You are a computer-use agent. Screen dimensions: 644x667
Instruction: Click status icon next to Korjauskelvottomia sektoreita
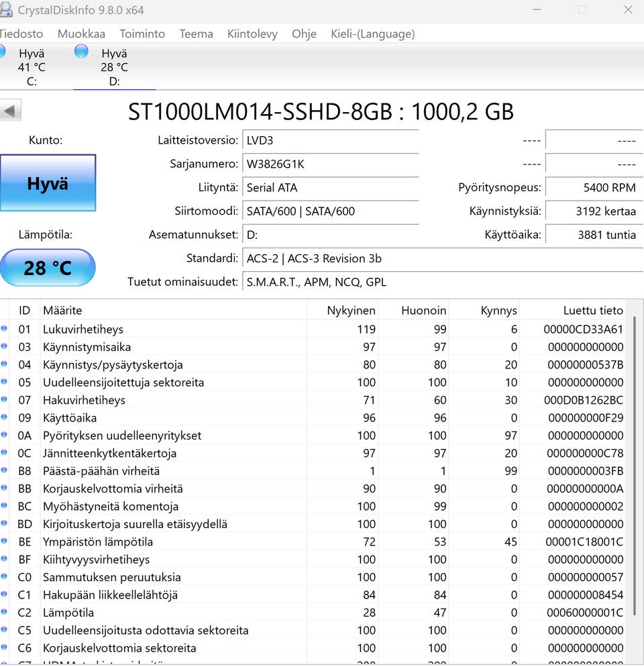[x=4, y=648]
